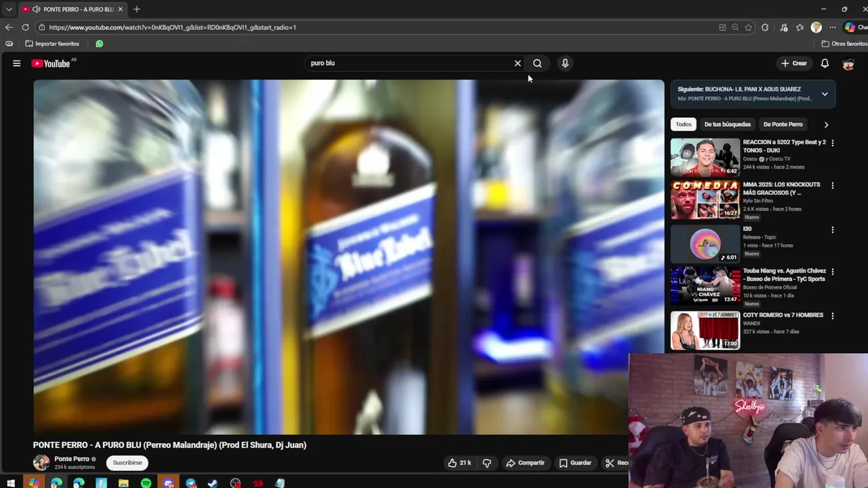Expand the 'Siguiente' mix playlist chevron
Screen dimensions: 868x488
pos(825,94)
